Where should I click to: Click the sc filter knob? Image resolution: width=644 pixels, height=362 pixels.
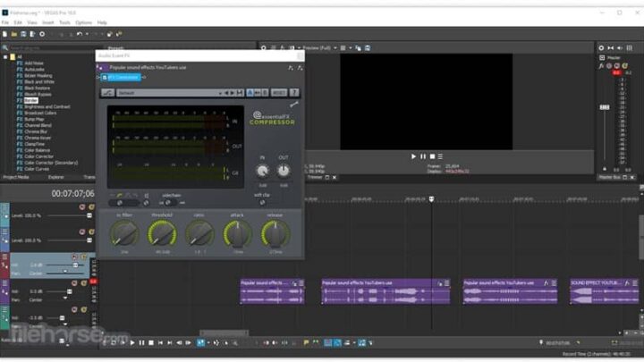[x=124, y=233]
